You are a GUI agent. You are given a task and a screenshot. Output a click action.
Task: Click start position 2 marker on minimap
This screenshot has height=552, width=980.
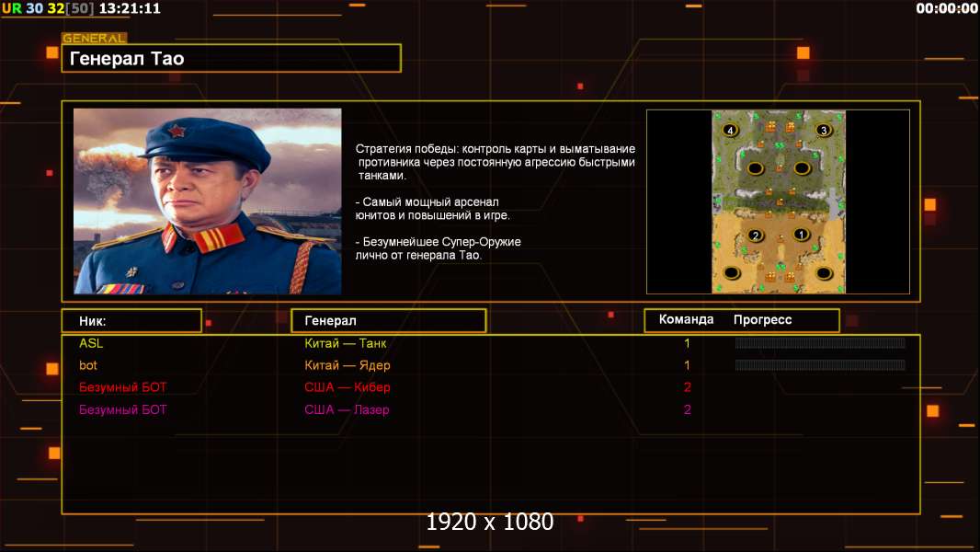(756, 236)
